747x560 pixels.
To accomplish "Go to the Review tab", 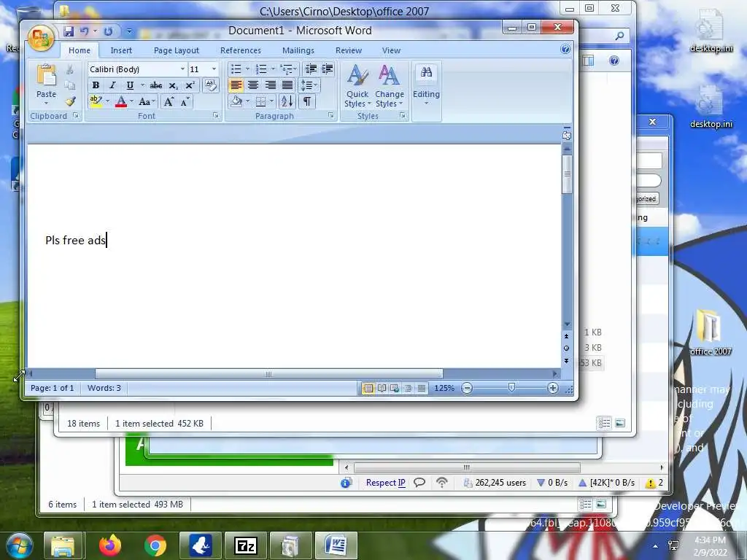I will 349,50.
